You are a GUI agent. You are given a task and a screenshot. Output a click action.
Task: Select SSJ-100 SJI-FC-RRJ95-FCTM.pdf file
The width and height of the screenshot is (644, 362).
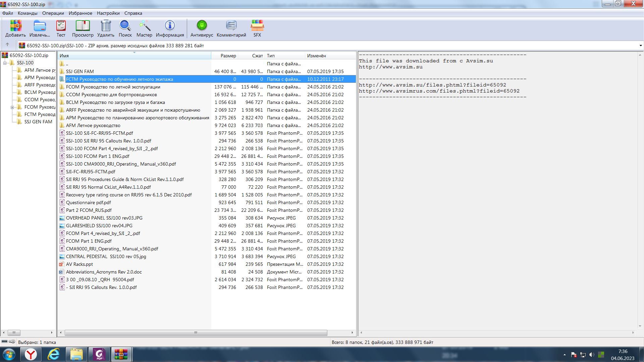207,133
